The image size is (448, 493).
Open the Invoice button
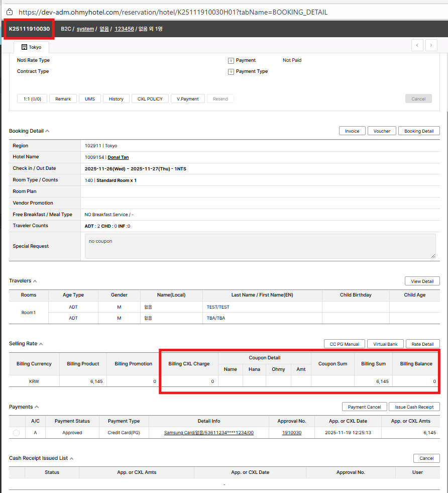click(352, 131)
